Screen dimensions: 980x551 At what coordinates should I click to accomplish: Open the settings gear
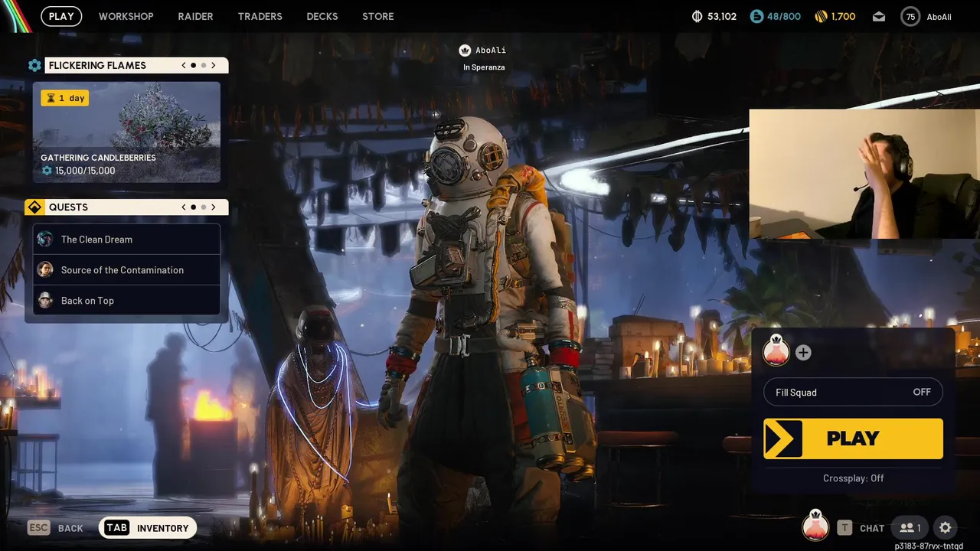click(946, 528)
